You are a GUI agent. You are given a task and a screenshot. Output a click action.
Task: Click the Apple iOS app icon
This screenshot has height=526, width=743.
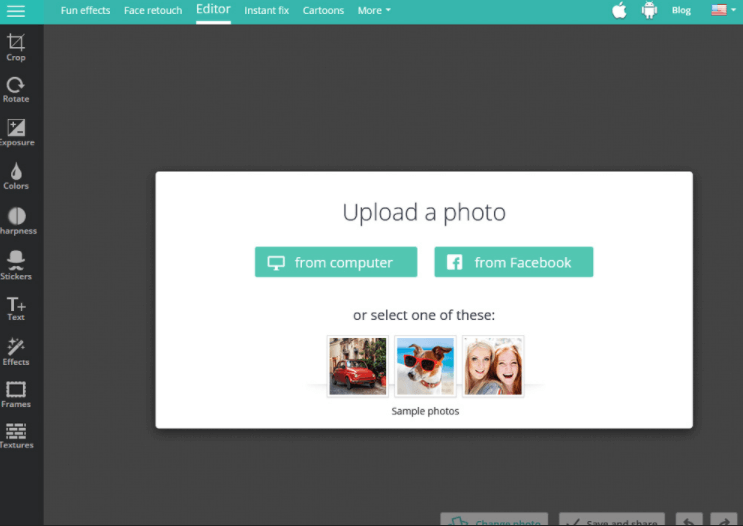(619, 10)
